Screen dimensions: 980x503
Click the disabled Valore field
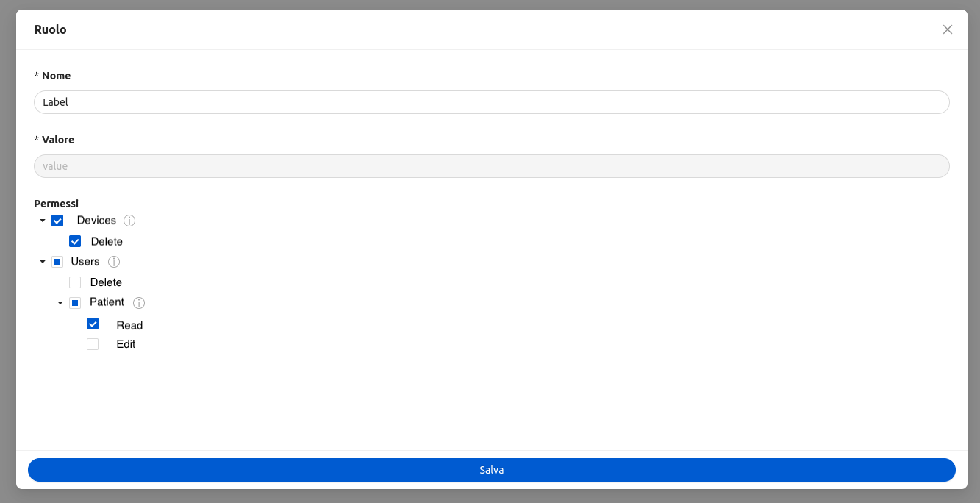pos(492,165)
